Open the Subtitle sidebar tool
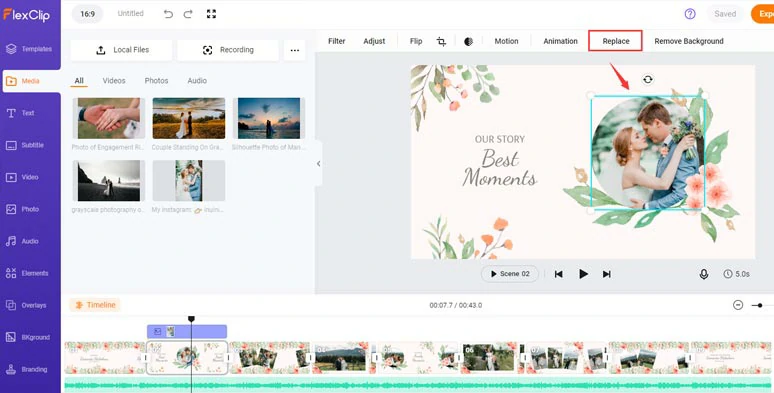 (25, 145)
